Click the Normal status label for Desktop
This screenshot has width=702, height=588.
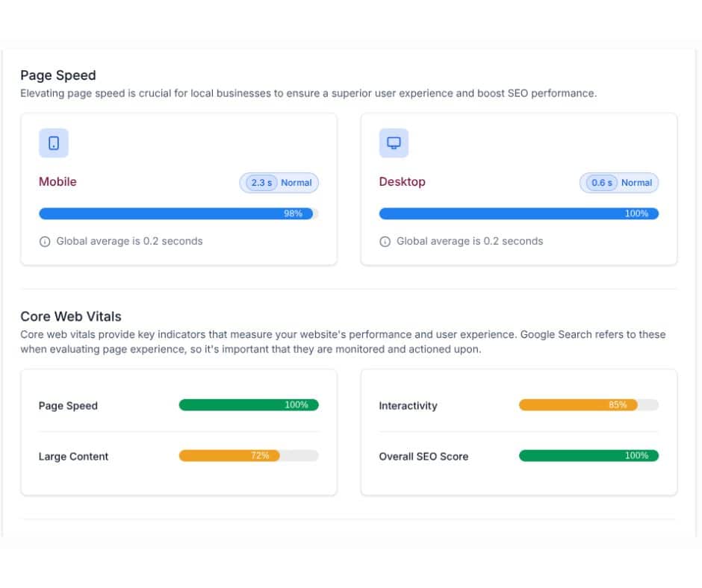tap(637, 182)
